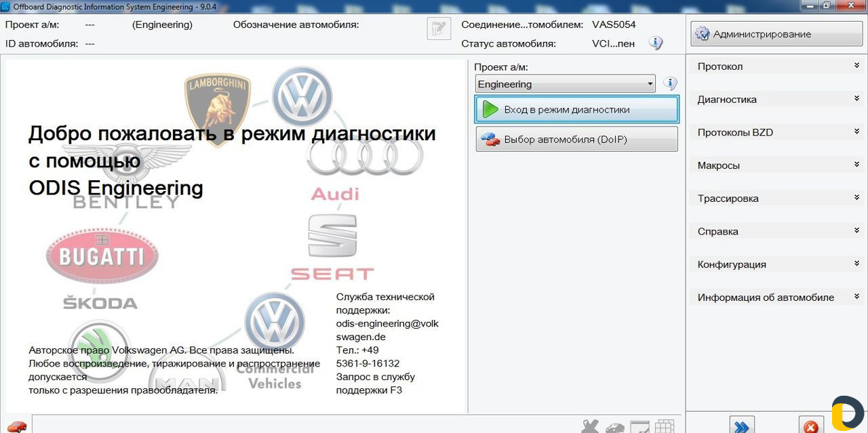The image size is (868, 433).
Task: Click Выбор автомобиля (DoIP) button
Action: tap(577, 140)
